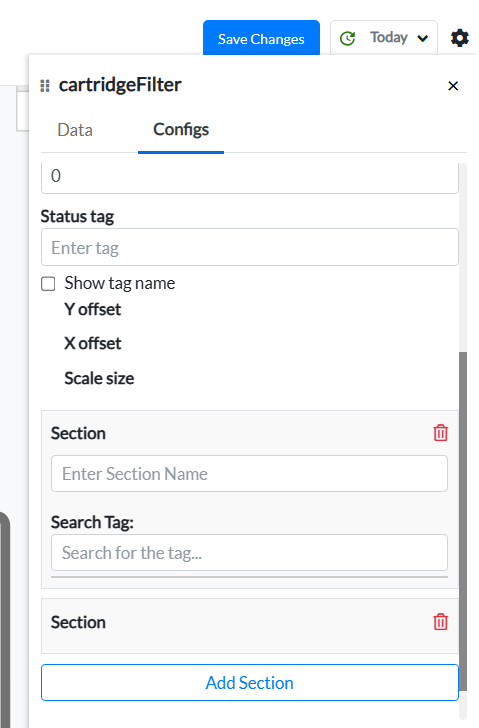Enable the Show tag name checkbox
The width and height of the screenshot is (479, 728).
[48, 284]
